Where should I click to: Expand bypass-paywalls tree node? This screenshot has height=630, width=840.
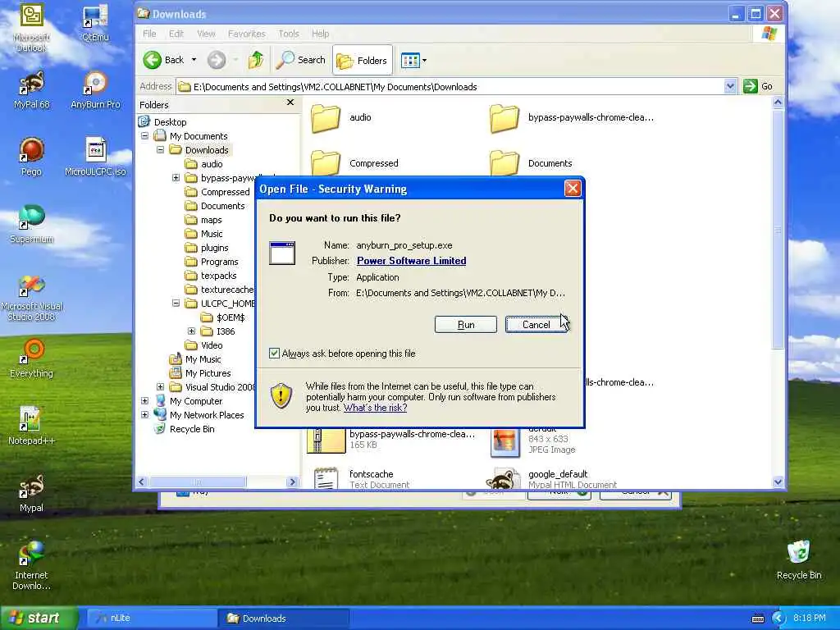pos(176,178)
